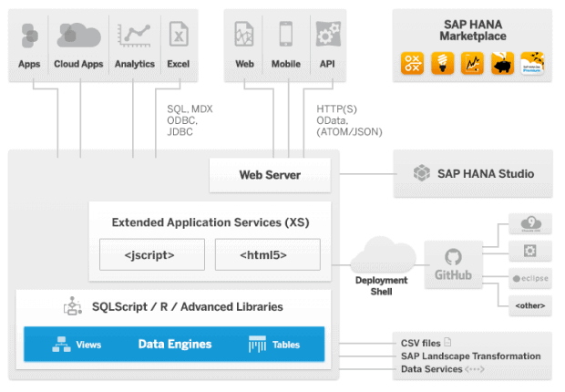Select the GitHub octocat logo
The image size is (565, 392).
click(453, 257)
